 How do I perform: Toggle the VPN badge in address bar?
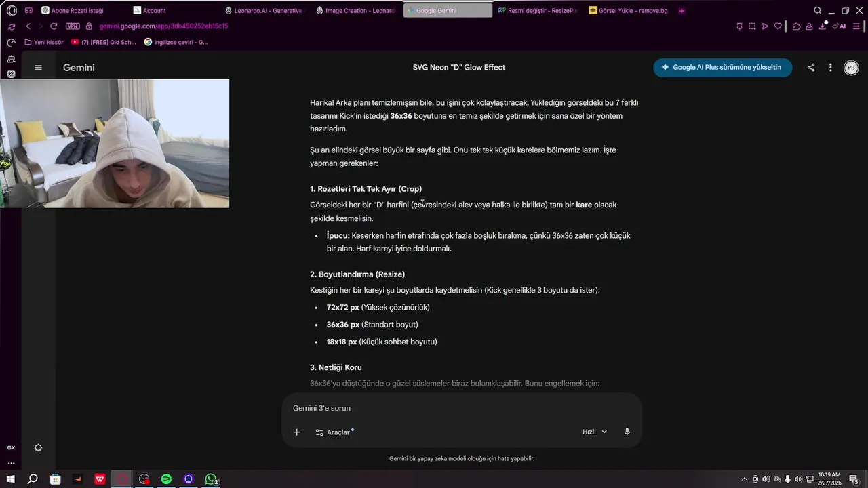coord(73,26)
